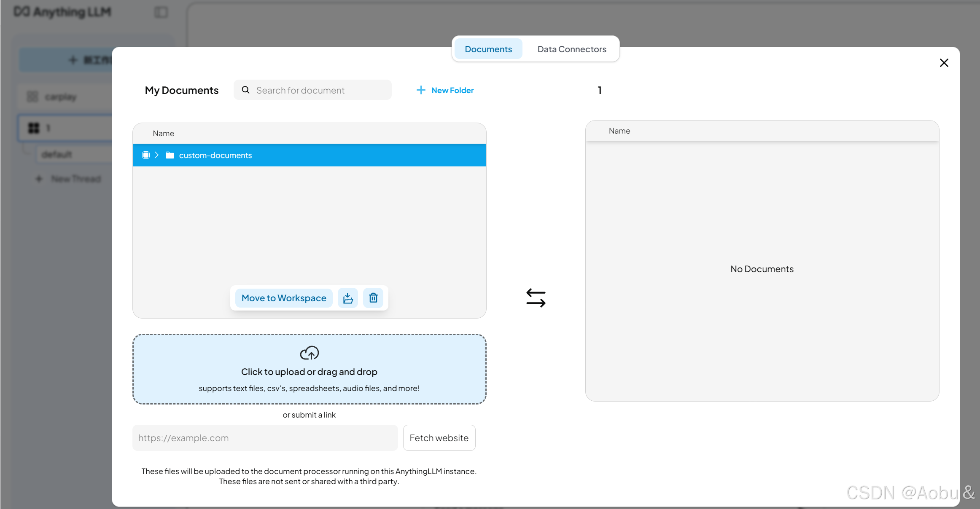980x509 pixels.
Task: Click the custom-documents folder icon
Action: pos(170,155)
